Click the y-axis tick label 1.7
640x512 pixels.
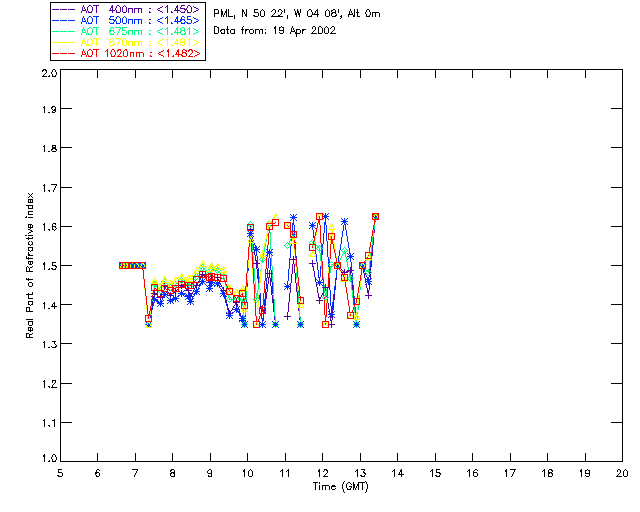49,188
